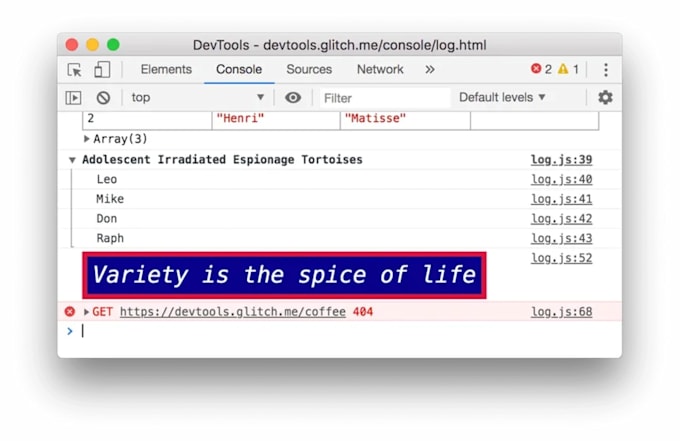
Task: Click the Don log message
Action: [107, 219]
